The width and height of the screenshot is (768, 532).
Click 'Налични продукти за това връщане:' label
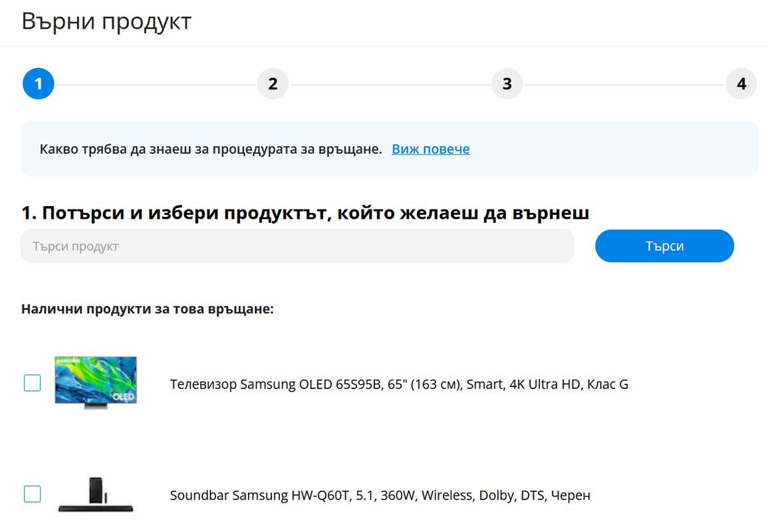tap(148, 309)
